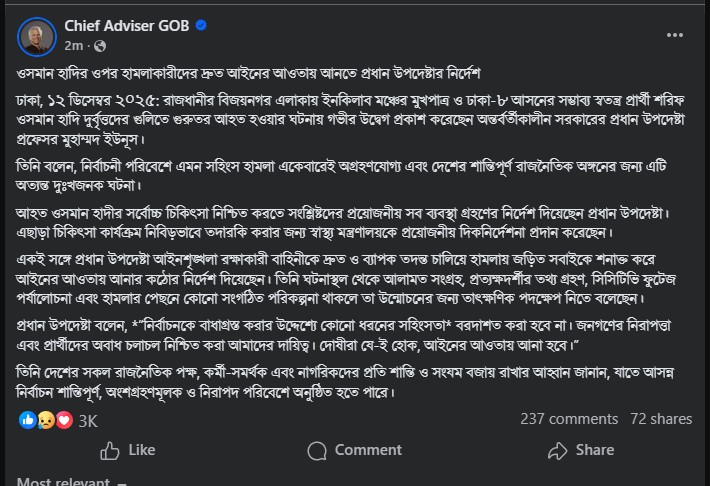
Task: Open the Chief Adviser GOB page name
Action: click(x=127, y=25)
